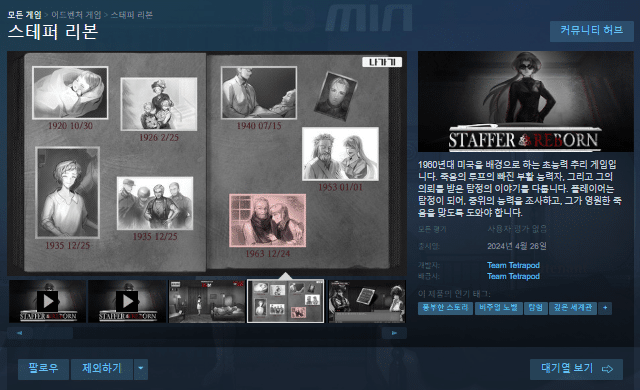The height and width of the screenshot is (390, 640).
Task: Click the 스태퍼 리본 page title
Action: [x=53, y=32]
